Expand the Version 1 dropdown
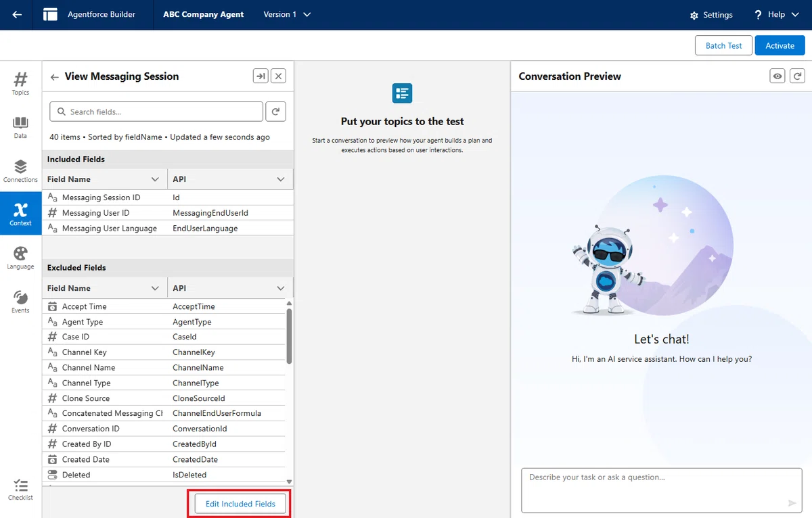812x518 pixels. pos(287,14)
